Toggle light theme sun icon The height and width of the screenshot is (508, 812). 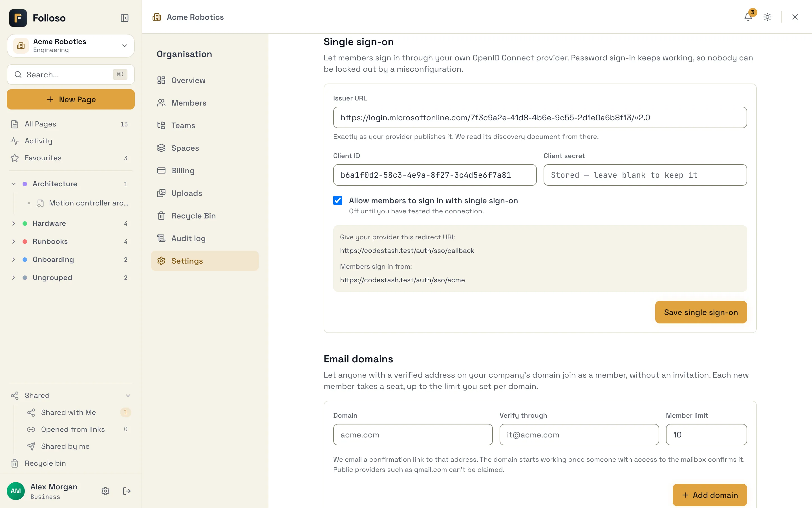point(767,17)
